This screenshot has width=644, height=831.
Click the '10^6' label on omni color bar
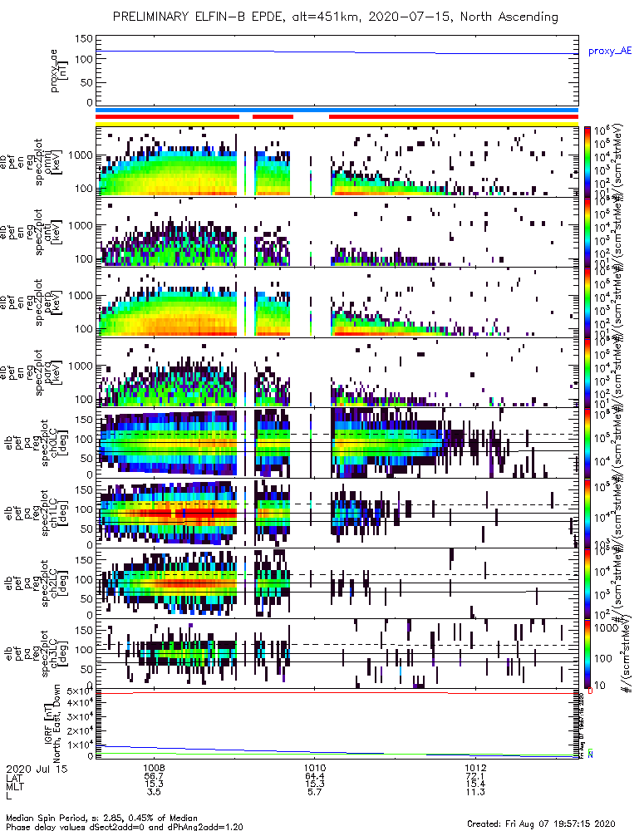(601, 131)
